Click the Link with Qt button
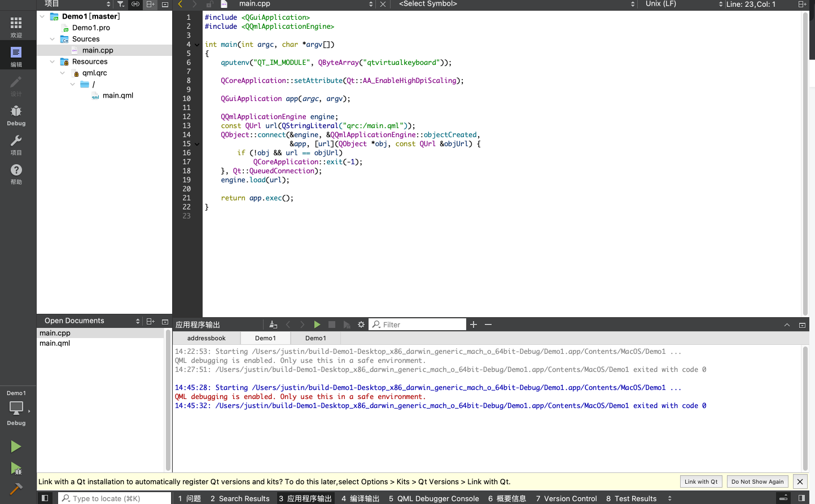This screenshot has height=504, width=815. pyautogui.click(x=701, y=481)
